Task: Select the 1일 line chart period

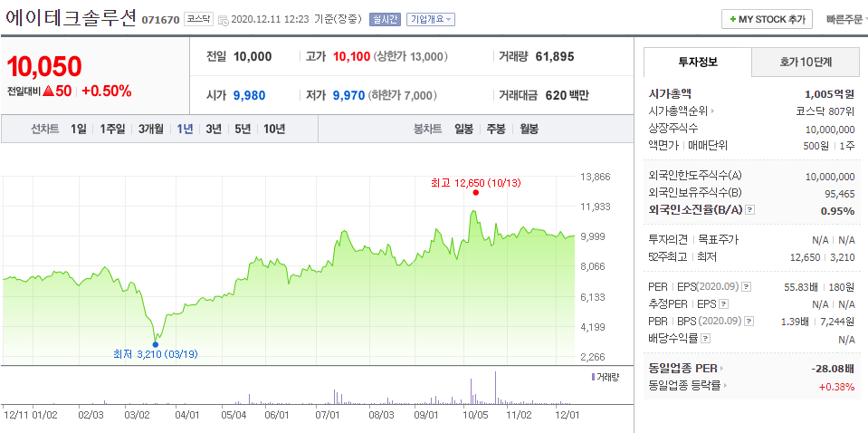Action: tap(78, 129)
